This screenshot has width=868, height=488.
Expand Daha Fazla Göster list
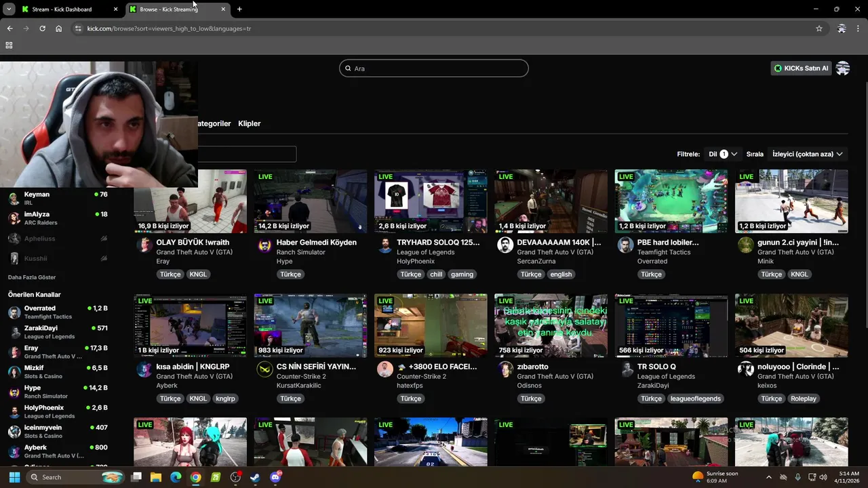[32, 277]
